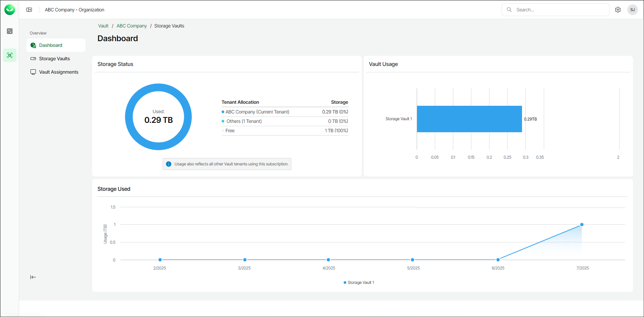Open the settings gear icon

[618, 10]
